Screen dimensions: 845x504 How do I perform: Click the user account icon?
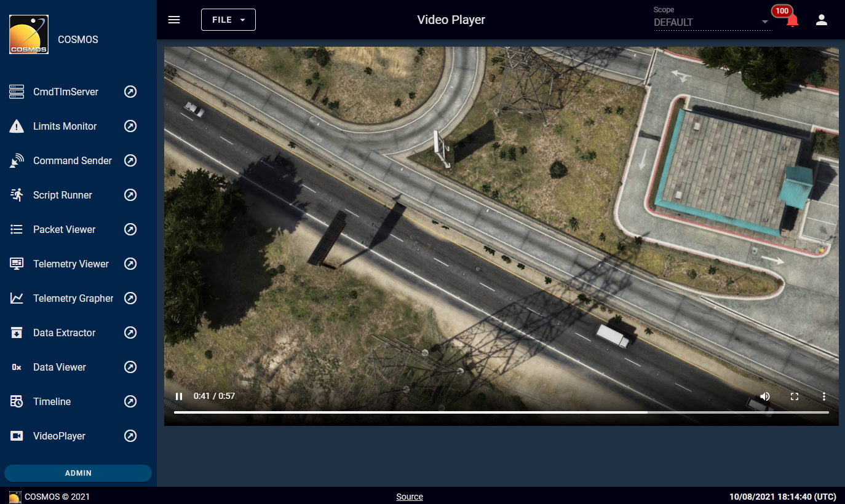pyautogui.click(x=822, y=19)
